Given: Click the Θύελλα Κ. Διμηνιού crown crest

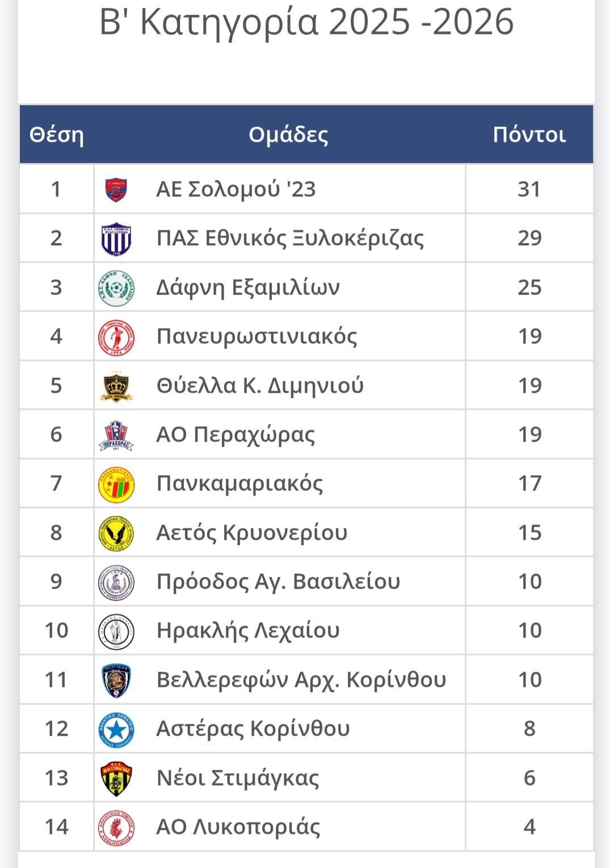Looking at the screenshot, I should coord(116,386).
